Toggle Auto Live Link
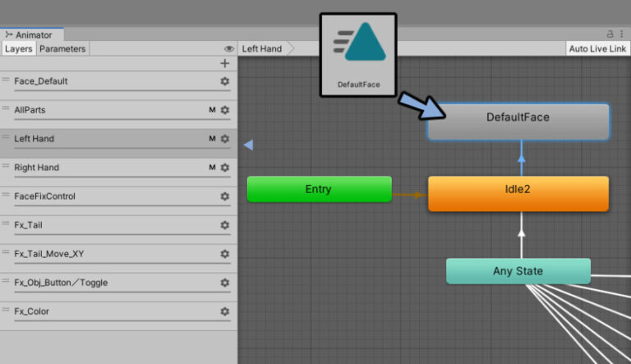 point(597,49)
